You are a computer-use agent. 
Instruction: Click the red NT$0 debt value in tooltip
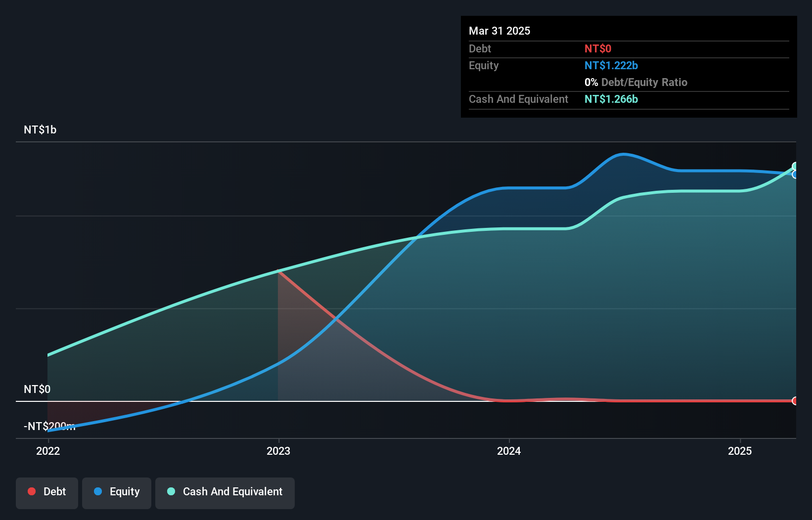598,48
